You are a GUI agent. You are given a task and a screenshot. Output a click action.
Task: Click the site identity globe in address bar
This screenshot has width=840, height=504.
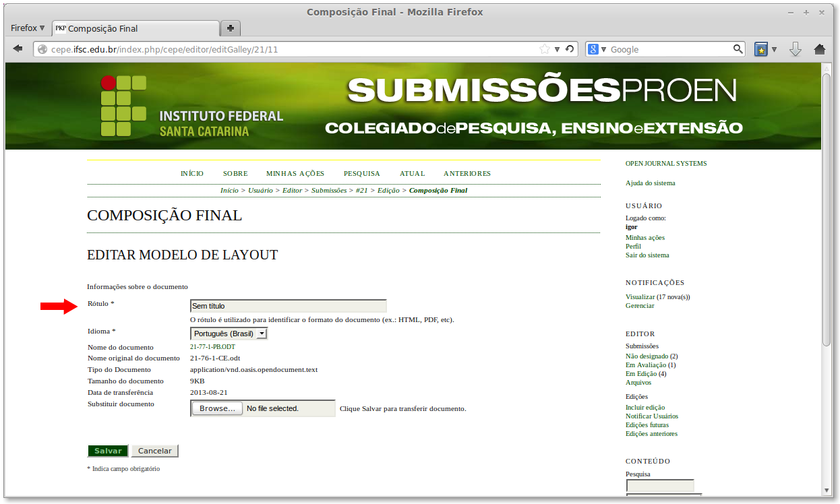[x=42, y=49]
